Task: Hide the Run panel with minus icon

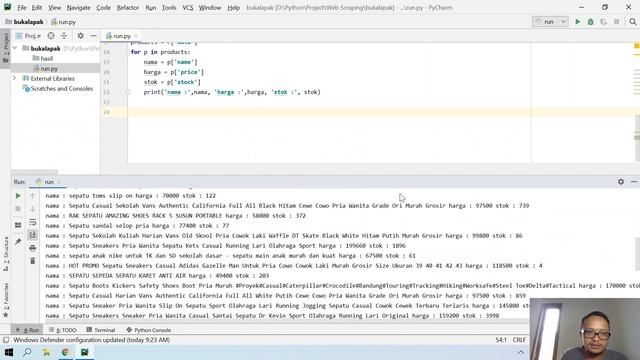Action: click(634, 182)
